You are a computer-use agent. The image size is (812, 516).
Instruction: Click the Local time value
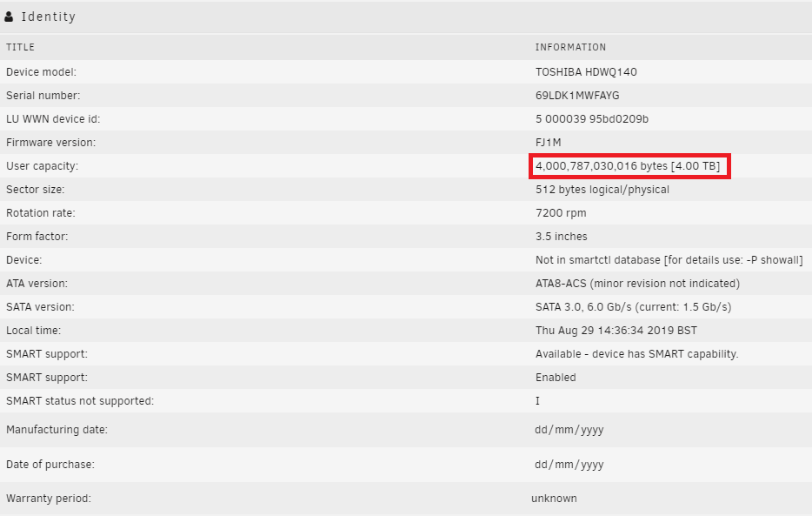pos(616,331)
